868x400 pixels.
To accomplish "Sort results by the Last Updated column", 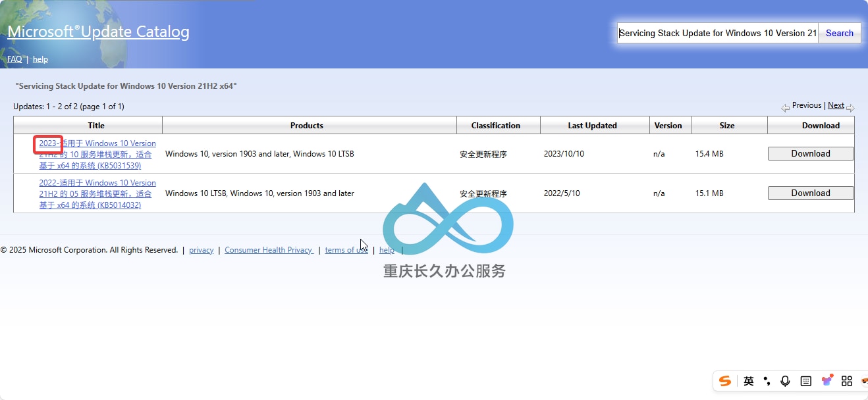I will (x=593, y=126).
